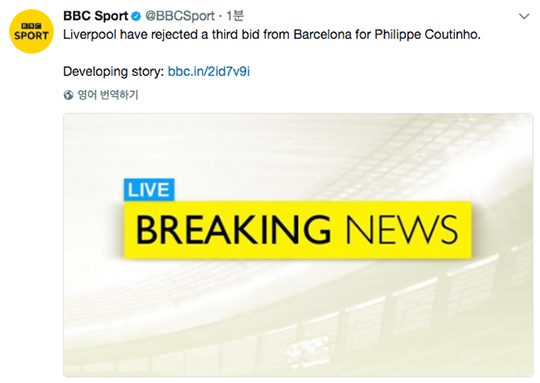Click the BBC blocks logo inside the avatar

tap(31, 26)
